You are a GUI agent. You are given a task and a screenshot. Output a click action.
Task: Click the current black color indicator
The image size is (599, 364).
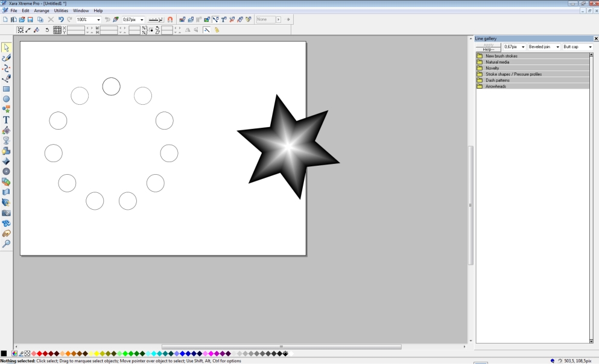click(x=4, y=354)
